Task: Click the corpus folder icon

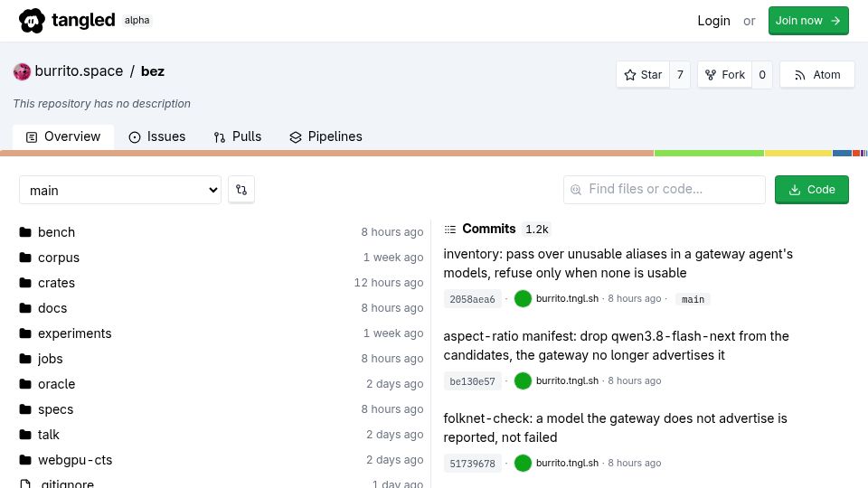Action: coord(25,258)
